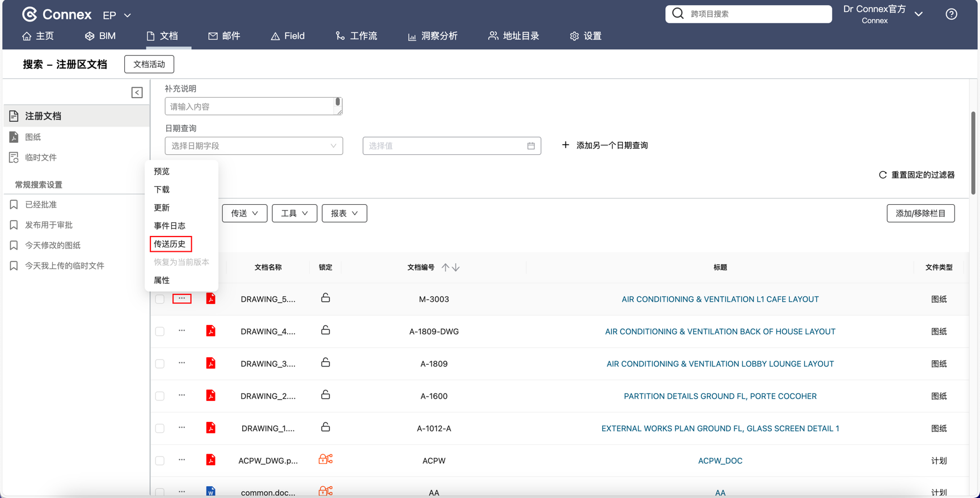Select the checkbox for M-3003 document
The image size is (980, 498).
pos(160,299)
